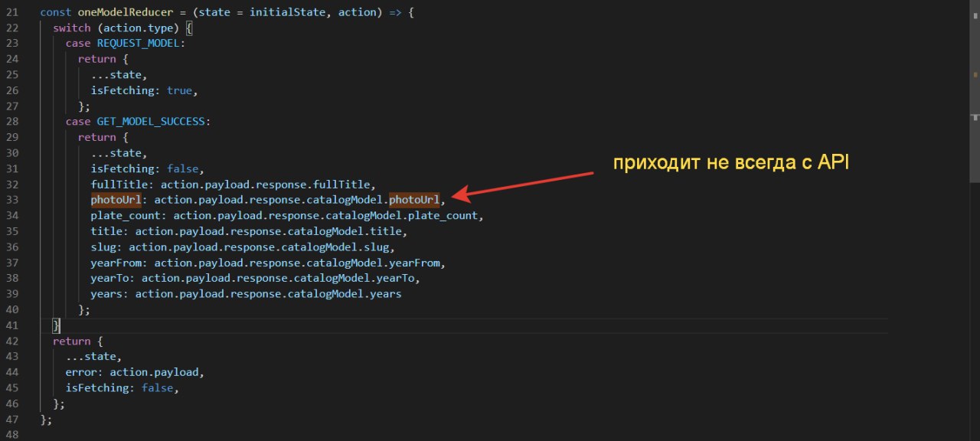Click the return keyword on line 42
Screen dimensions: 980x441
[72, 341]
